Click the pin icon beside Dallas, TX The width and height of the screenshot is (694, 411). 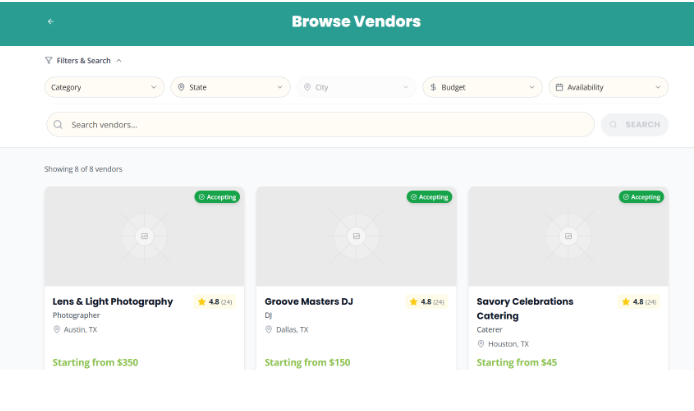pyautogui.click(x=269, y=330)
